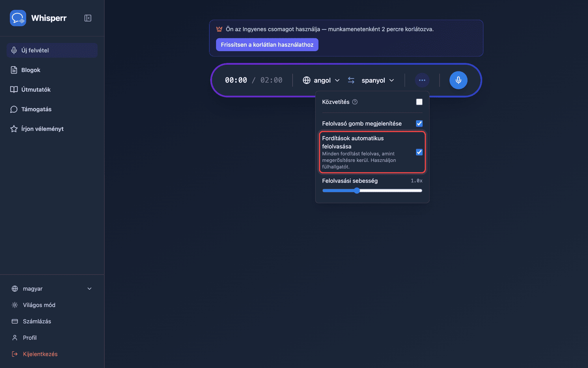588x368 pixels.
Task: Switch to Világos mód
Action: 52,305
